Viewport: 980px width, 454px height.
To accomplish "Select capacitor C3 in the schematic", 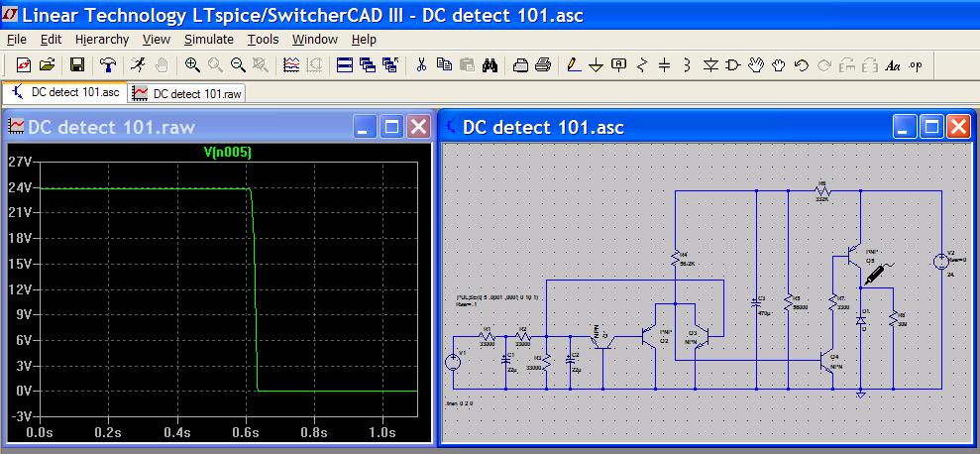I will (756, 303).
